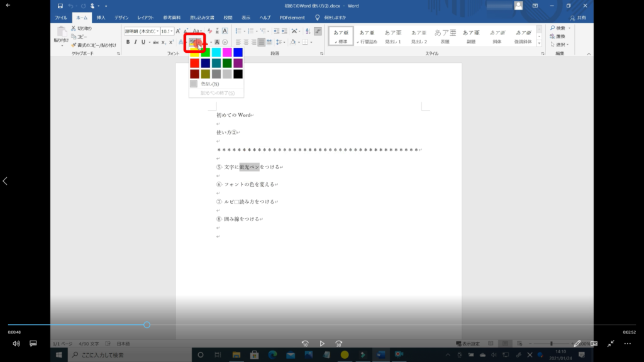Open the font name dropdown (游明朝)
644x362 pixels.
pyautogui.click(x=140, y=31)
